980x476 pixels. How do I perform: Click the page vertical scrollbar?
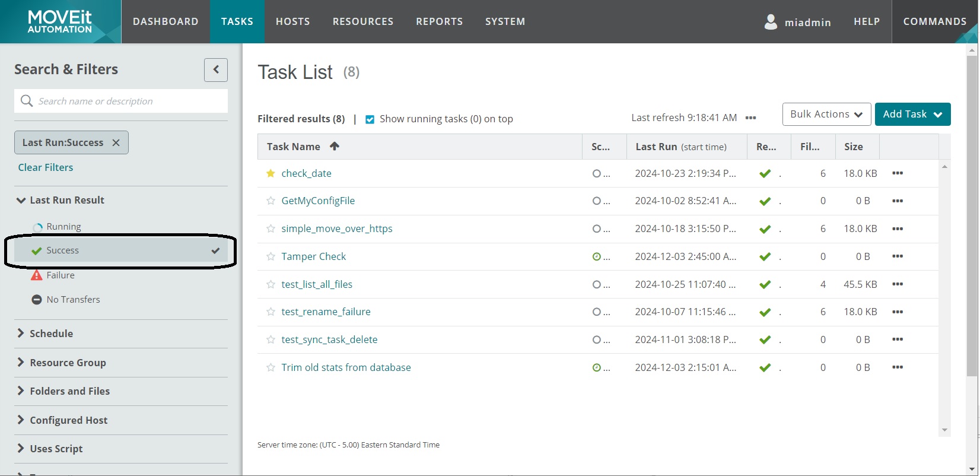(972, 217)
